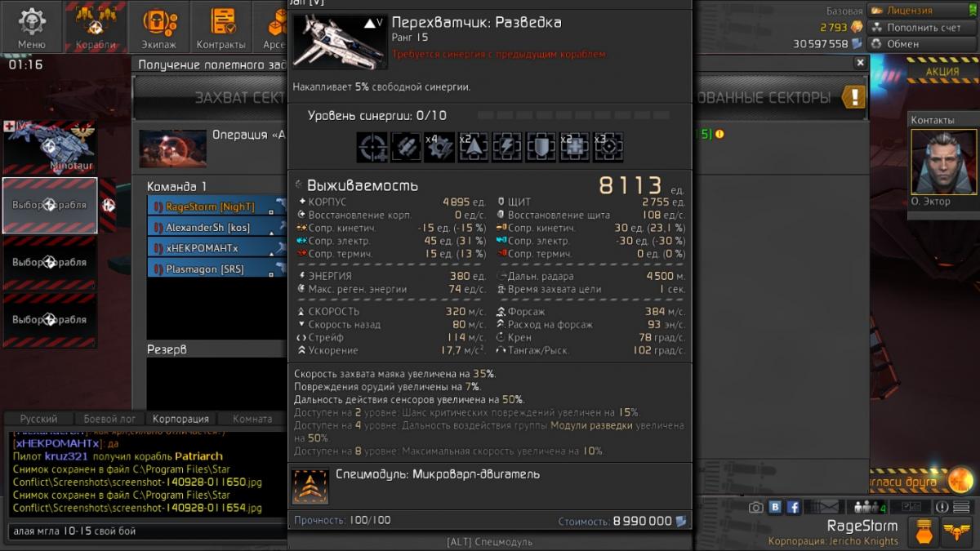Click Пополнить счет button
This screenshot has width=980, height=551.
pyautogui.click(x=921, y=27)
